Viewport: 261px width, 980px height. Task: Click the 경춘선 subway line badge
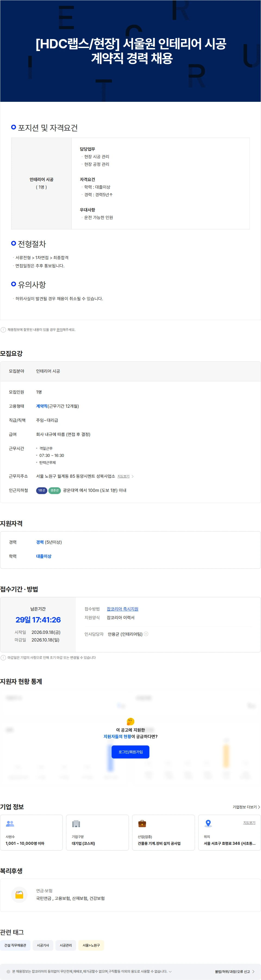[54, 490]
